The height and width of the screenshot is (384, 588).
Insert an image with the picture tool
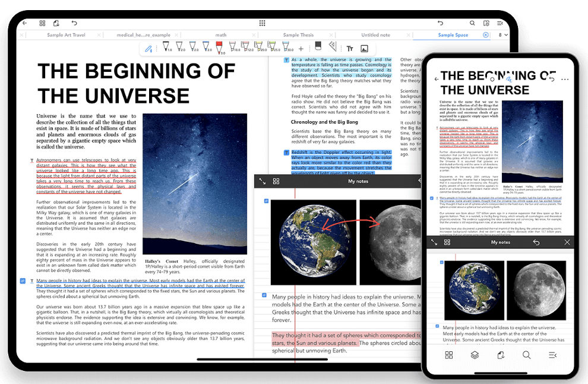pos(364,48)
